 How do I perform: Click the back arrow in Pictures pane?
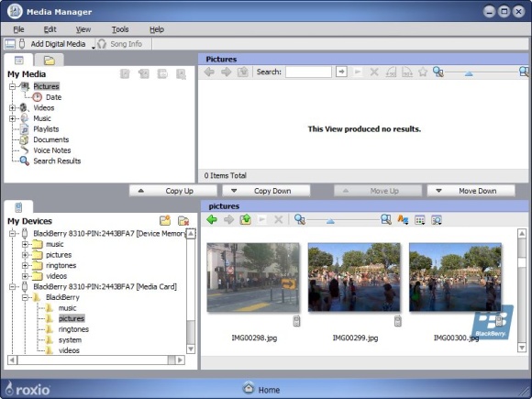click(x=209, y=72)
